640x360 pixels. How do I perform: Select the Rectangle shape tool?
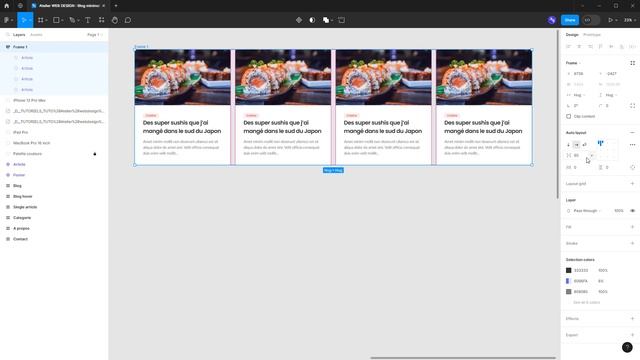coord(56,20)
